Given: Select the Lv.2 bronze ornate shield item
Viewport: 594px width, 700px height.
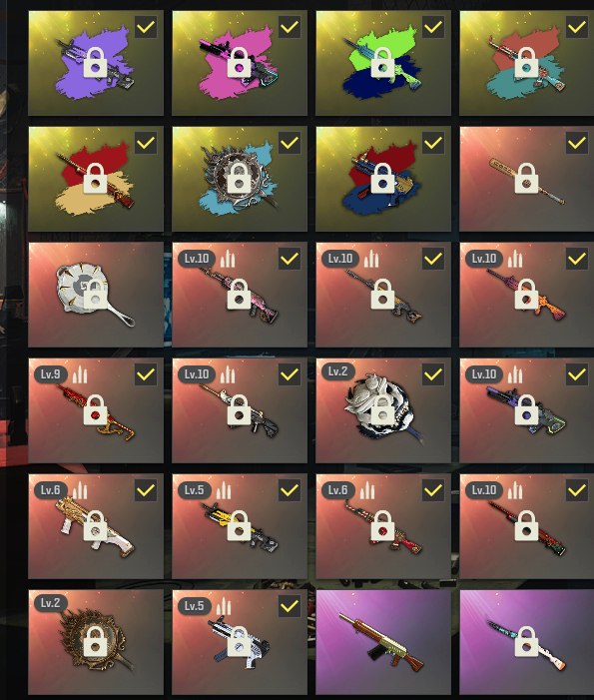Looking at the screenshot, I should point(96,642).
